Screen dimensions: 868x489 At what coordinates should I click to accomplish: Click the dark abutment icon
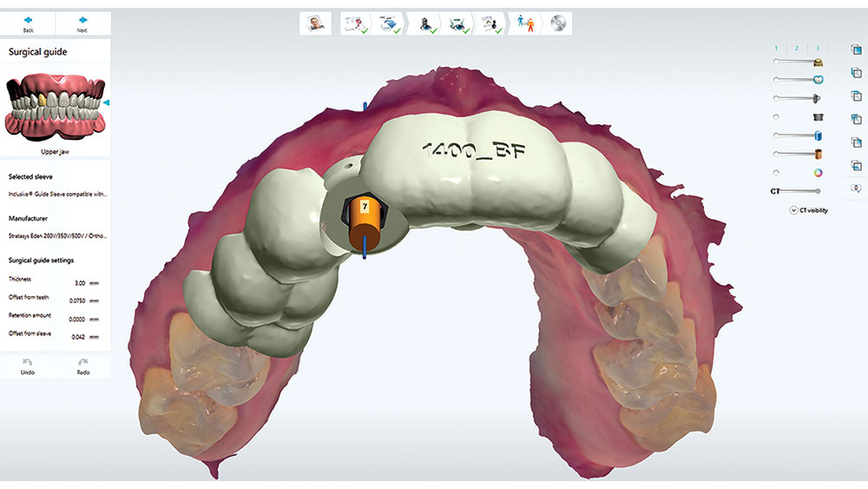(819, 117)
